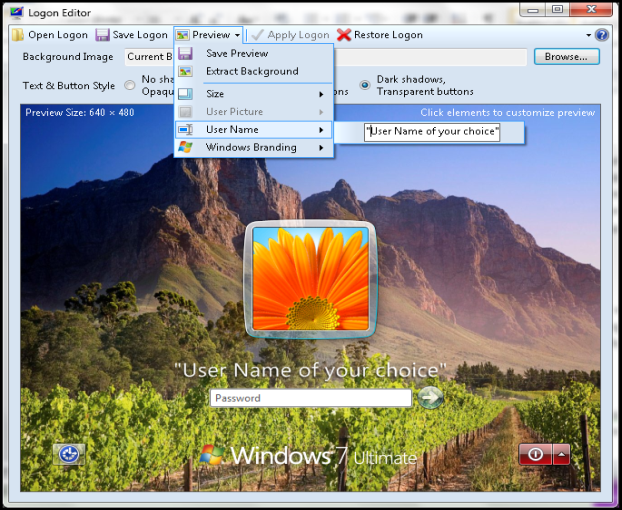Click the Ease of Access button in preview
Screen dimensions: 622x510
pos(69,454)
